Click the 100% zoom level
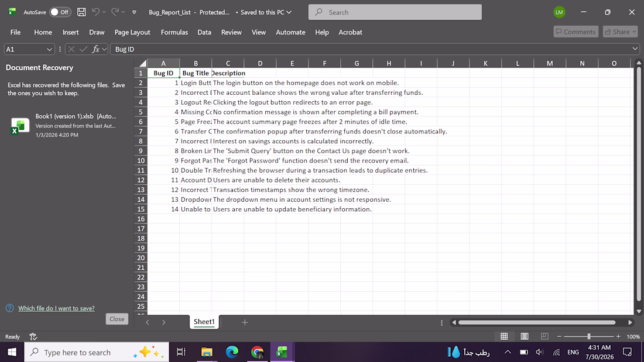The image size is (644, 362). [633, 336]
